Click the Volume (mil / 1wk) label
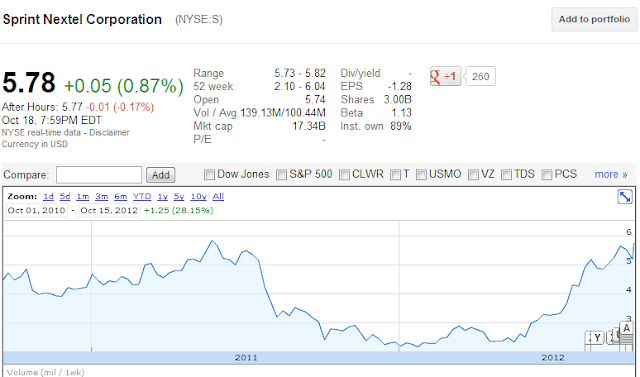Screen dimensions: 640x377 (x=46, y=372)
